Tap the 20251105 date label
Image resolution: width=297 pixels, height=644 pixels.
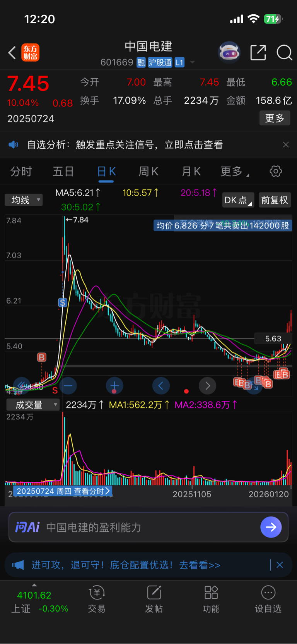point(192,494)
